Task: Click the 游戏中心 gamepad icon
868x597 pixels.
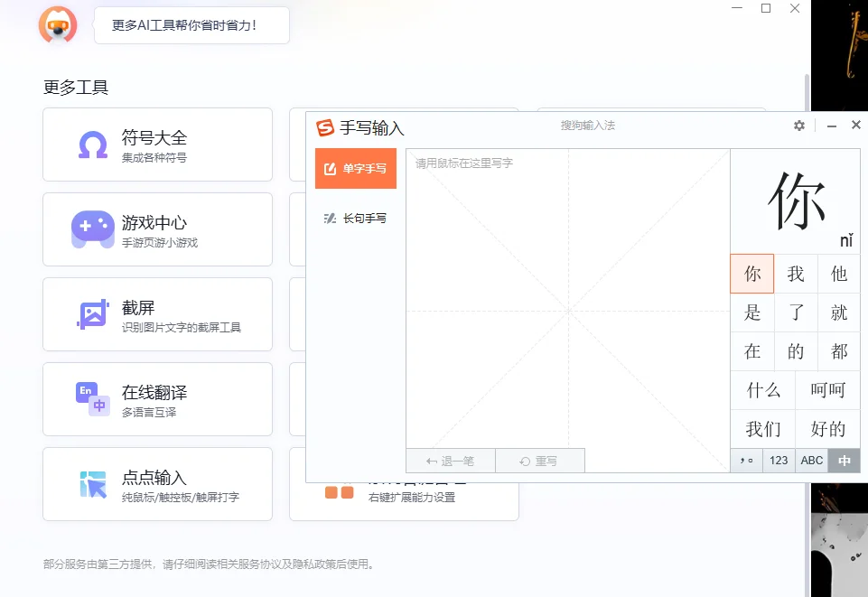Action: 92,229
